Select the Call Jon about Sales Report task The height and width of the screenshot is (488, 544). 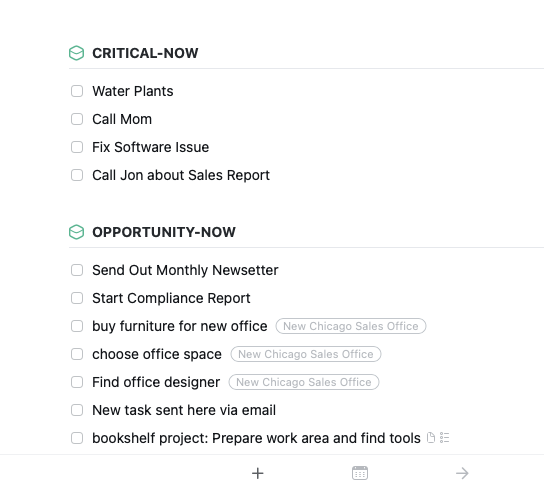click(181, 175)
